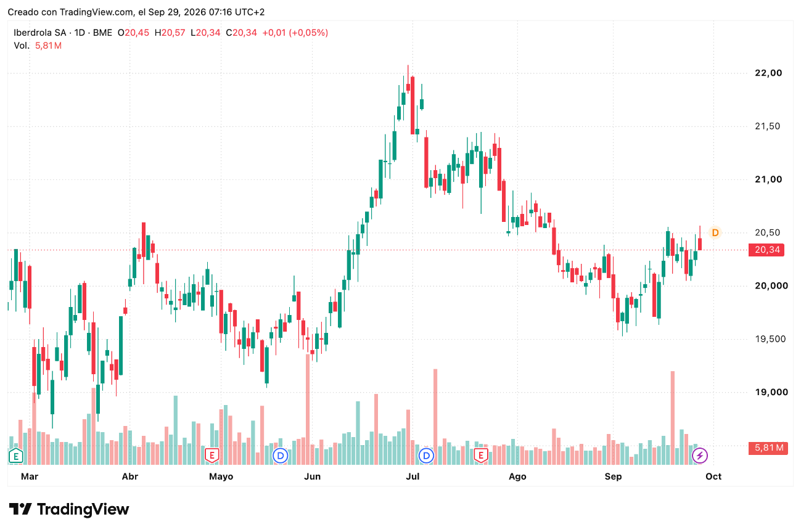Click the 'Iberdrola SA · 1D · BME' title
This screenshot has height=532, width=801.
[x=63, y=33]
